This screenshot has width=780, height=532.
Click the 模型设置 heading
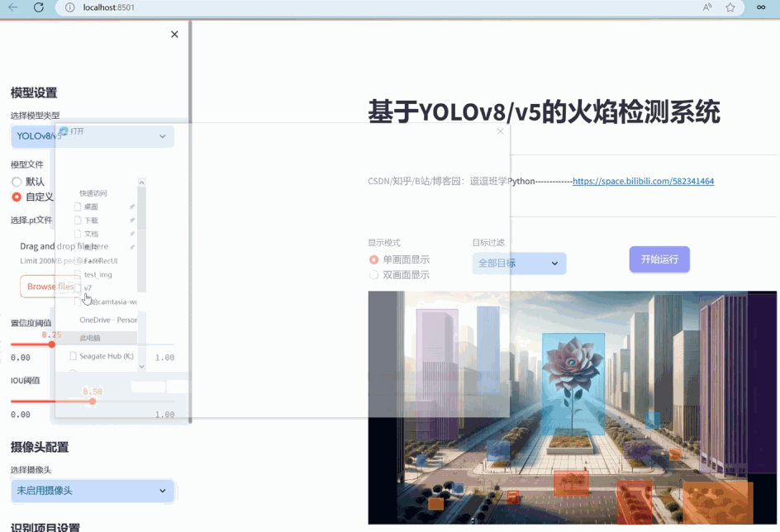pyautogui.click(x=34, y=93)
